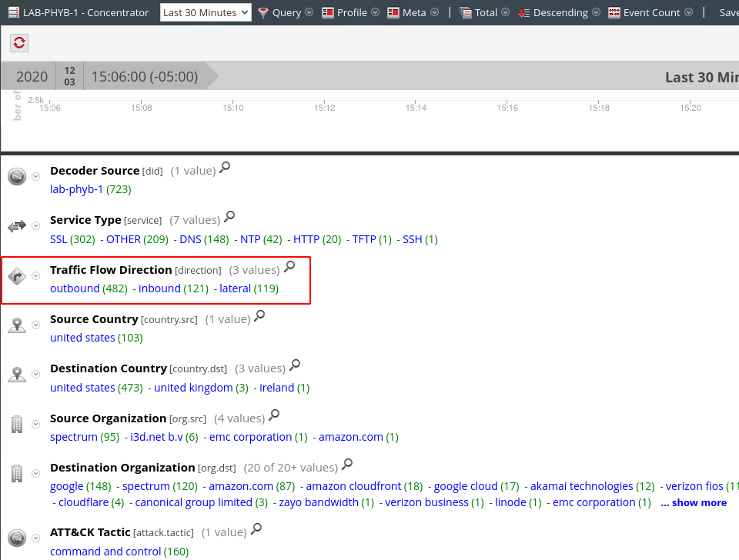Click magnifier icon beside Traffic Flow Direction
Viewport: 739px width, 560px height.
289,267
